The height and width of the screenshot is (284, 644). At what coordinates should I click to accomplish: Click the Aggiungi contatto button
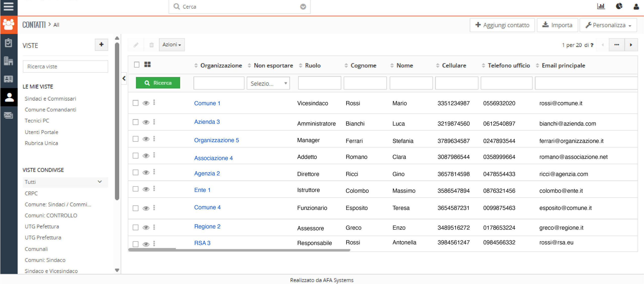pos(502,25)
